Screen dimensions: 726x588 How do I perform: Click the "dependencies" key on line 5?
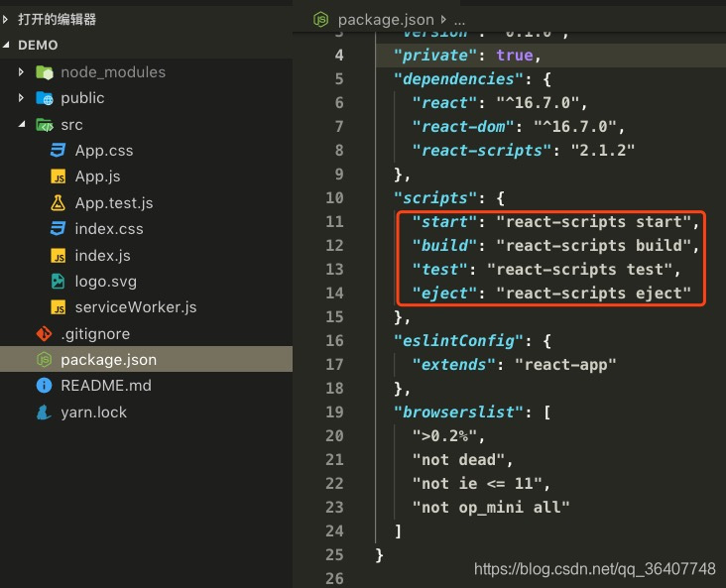[458, 78]
